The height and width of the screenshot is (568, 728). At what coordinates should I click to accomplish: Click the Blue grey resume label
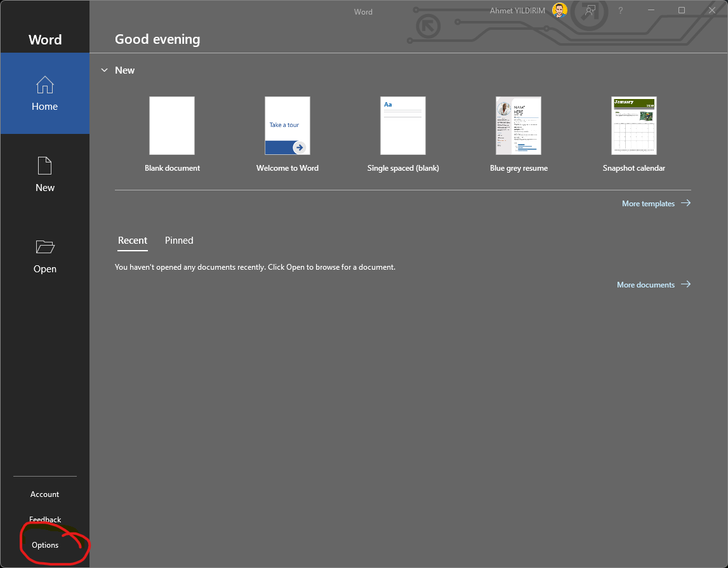click(519, 168)
